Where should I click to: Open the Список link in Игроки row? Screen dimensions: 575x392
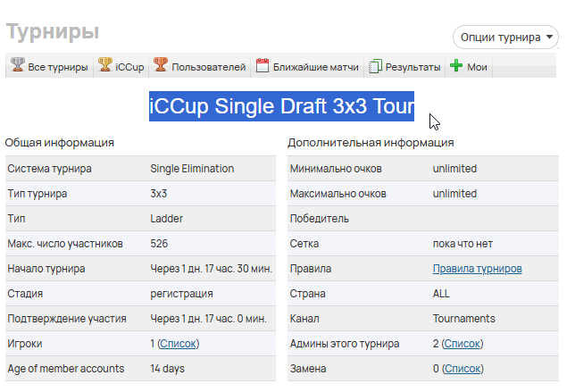tap(179, 344)
